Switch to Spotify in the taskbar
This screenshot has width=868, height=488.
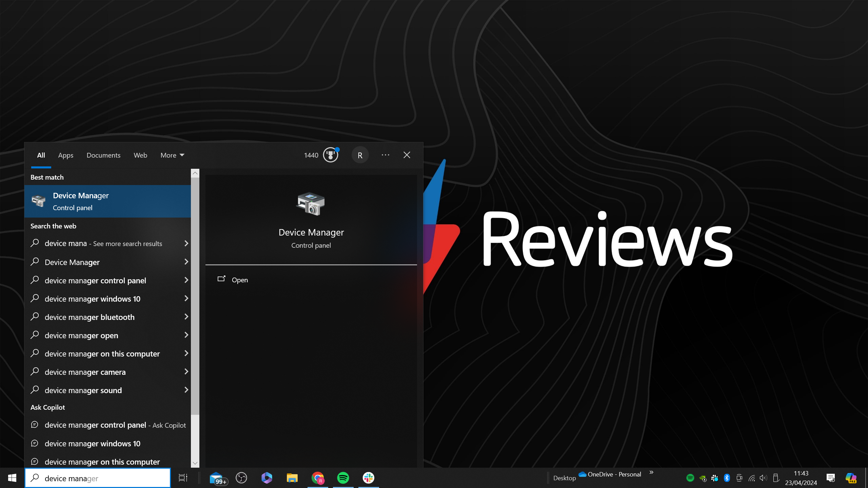(x=343, y=478)
